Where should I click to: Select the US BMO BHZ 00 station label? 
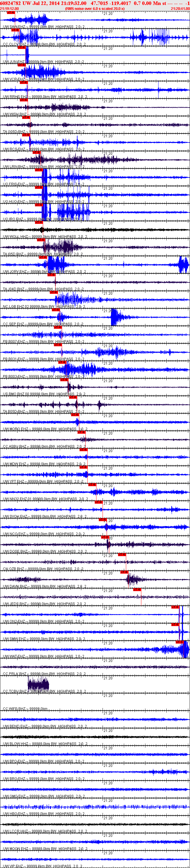coord(17,394)
